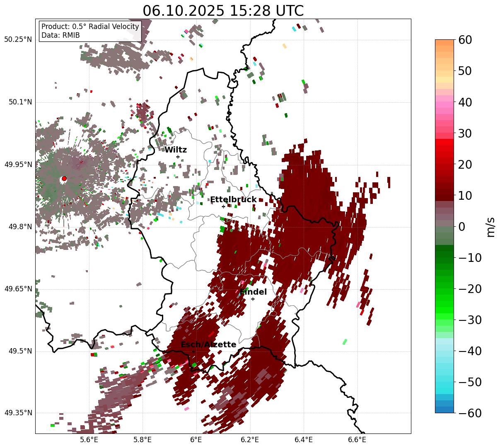Click the colorbar −60 tick label
This screenshot has width=500, height=448.
[470, 413]
